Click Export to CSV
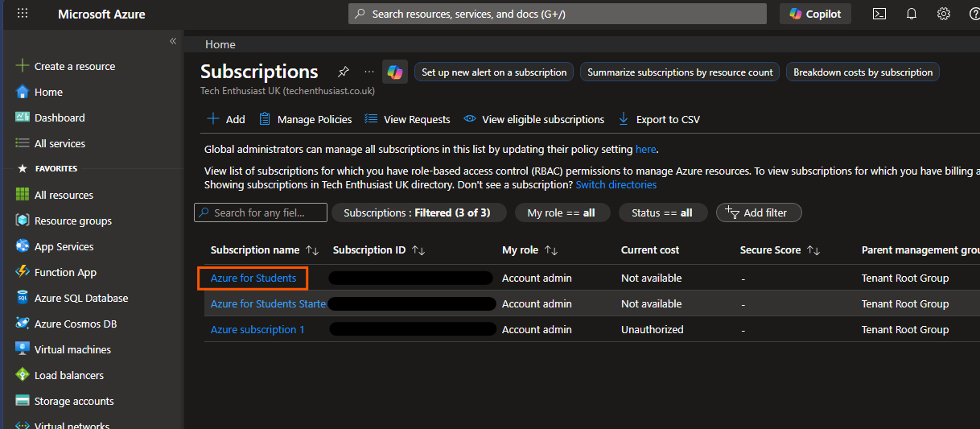This screenshot has width=980, height=429. (659, 119)
